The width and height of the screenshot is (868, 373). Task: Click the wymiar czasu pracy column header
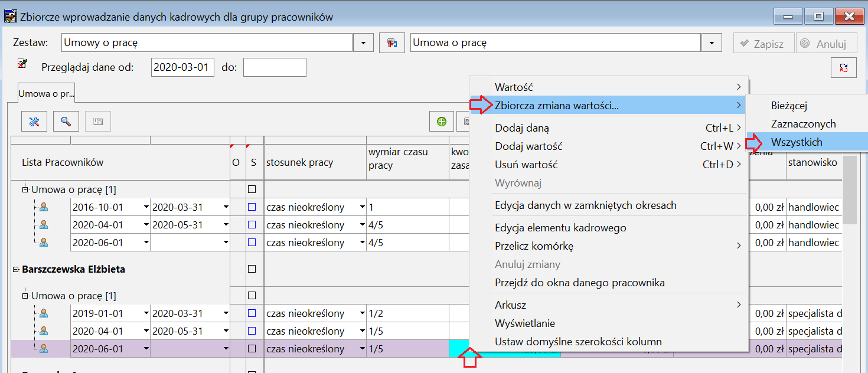[407, 162]
